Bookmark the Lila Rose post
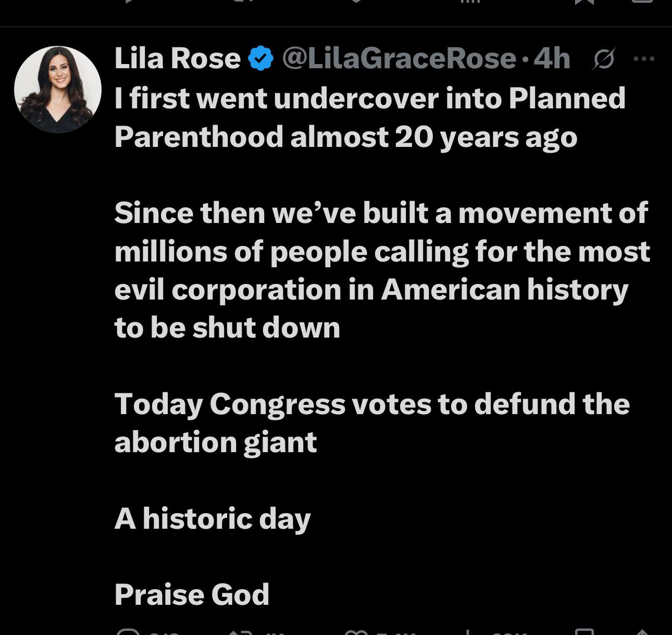The width and height of the screenshot is (672, 635). click(x=584, y=632)
